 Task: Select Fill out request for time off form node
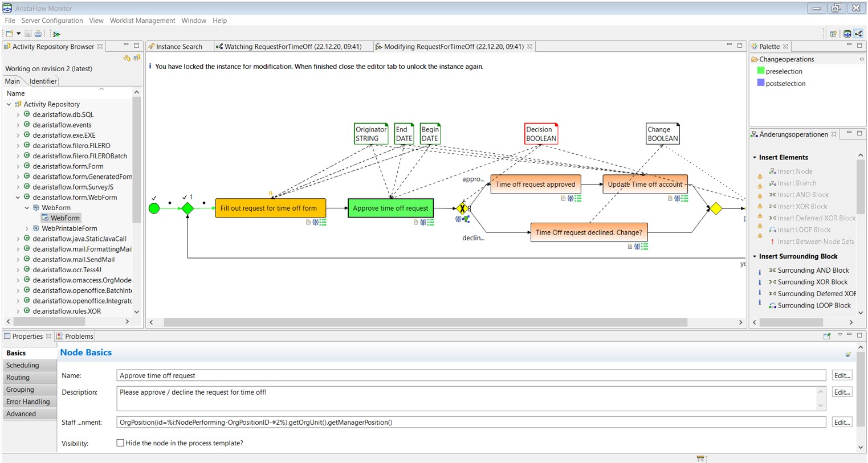(x=270, y=208)
